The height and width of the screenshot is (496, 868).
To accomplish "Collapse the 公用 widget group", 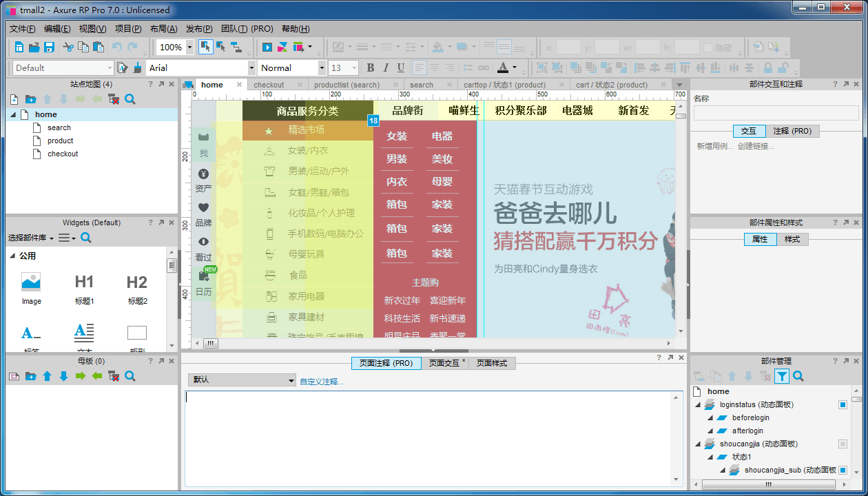I will tap(12, 256).
